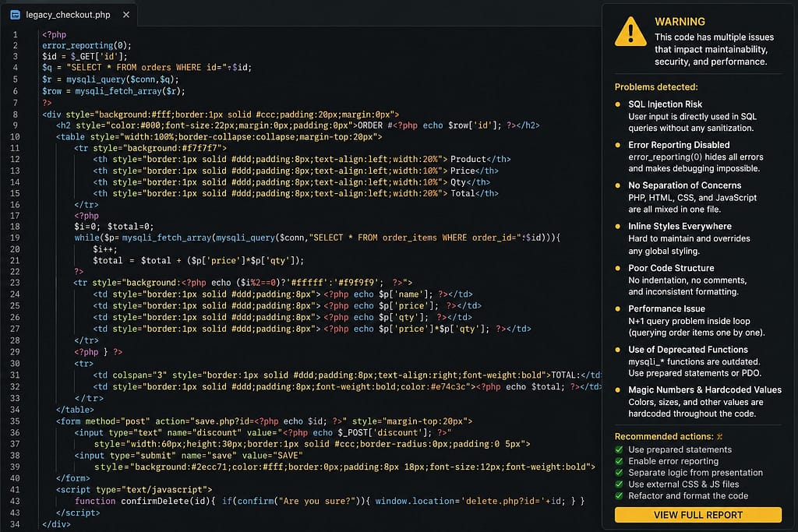
Task: Click the Problems detected: label
Action: (656, 87)
